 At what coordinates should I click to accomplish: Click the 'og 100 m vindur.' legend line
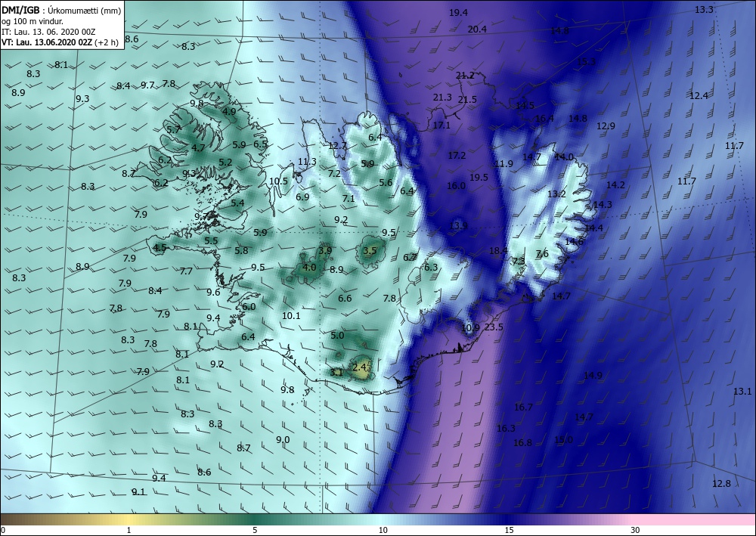point(33,20)
